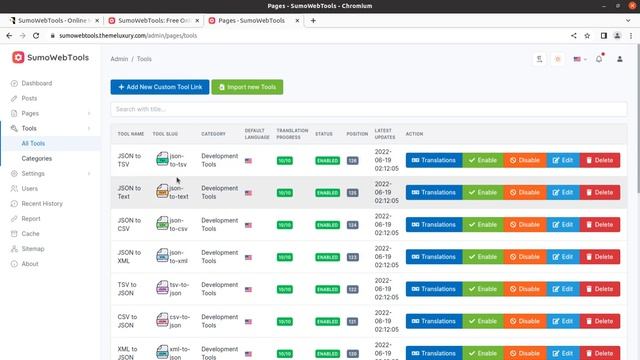This screenshot has height=360, width=640.
Task: Switch to SumoWebTools: Free Online tab
Action: tap(154, 20)
